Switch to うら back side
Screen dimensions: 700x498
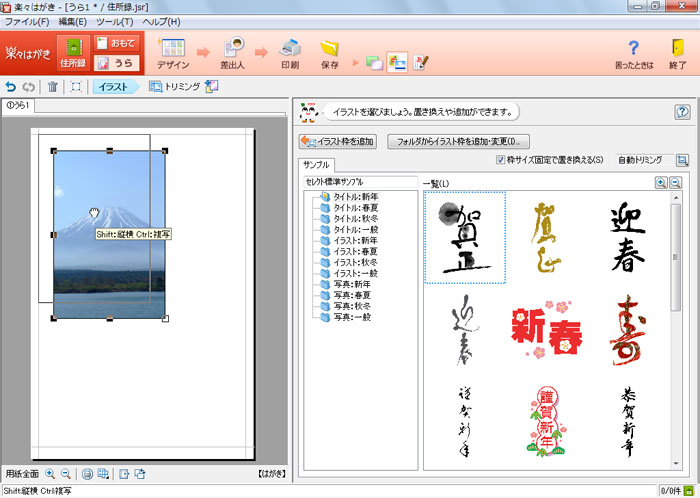coord(113,63)
